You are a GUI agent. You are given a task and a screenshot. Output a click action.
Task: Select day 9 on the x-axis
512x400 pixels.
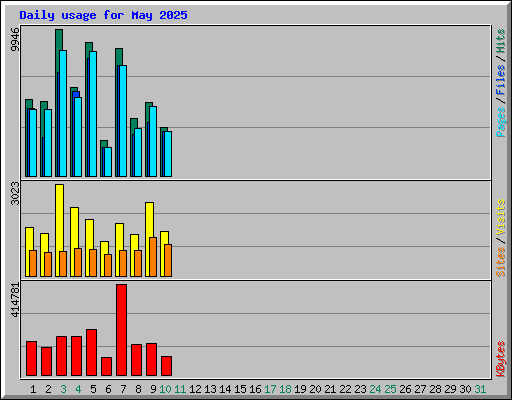coord(153,389)
